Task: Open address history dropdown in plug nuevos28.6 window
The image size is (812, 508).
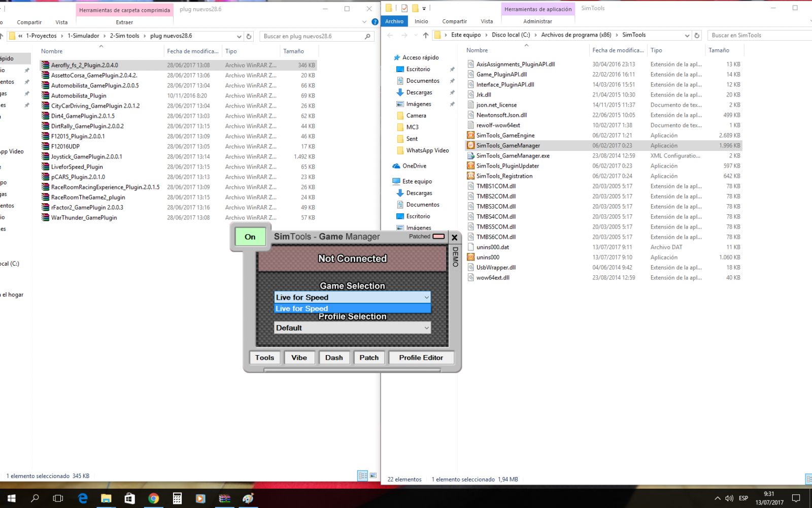Action: click(x=239, y=36)
